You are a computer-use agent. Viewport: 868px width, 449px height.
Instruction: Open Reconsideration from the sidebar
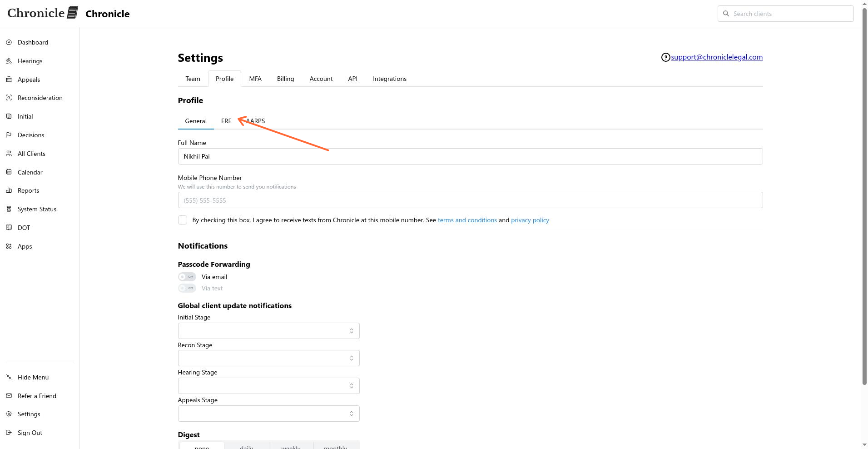(40, 98)
